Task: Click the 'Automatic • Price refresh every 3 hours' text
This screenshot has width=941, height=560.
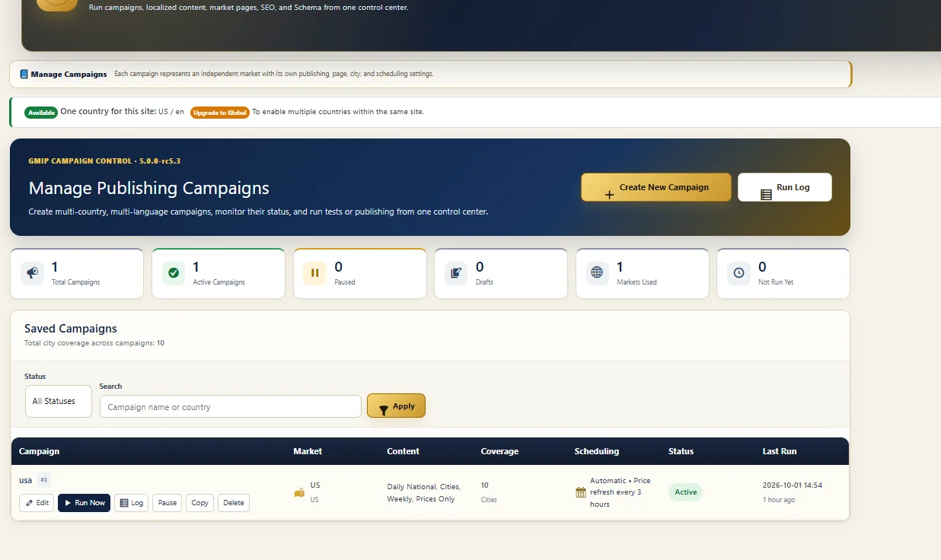Action: (620, 492)
